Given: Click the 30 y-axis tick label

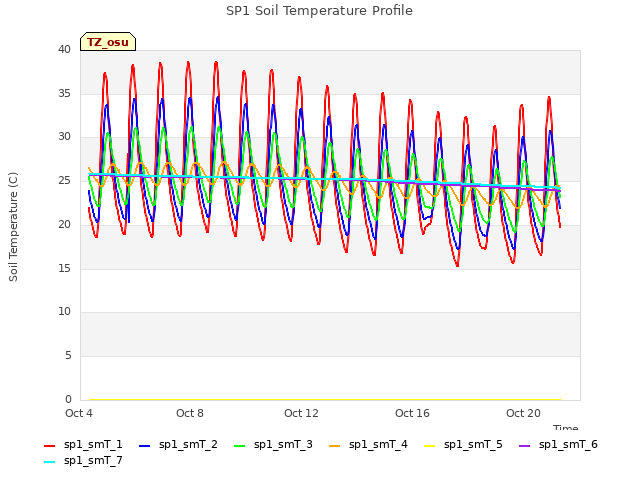Looking at the screenshot, I should pyautogui.click(x=64, y=137).
